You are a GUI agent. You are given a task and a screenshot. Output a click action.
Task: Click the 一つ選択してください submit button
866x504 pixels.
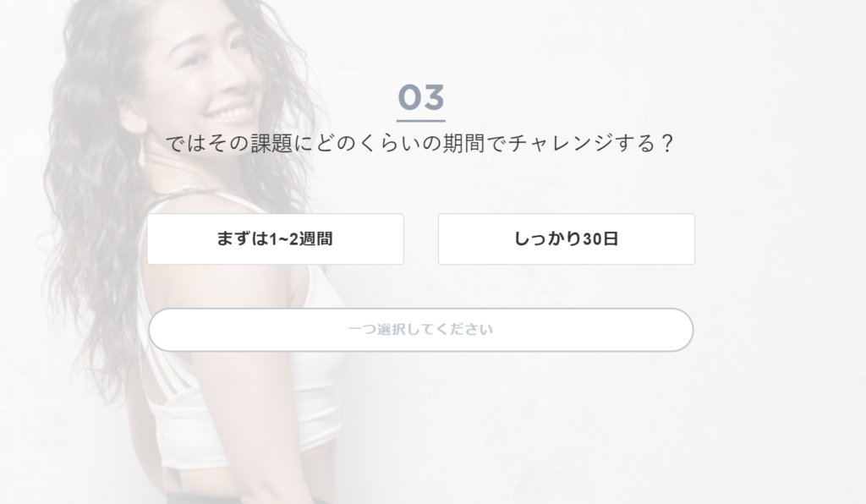421,330
